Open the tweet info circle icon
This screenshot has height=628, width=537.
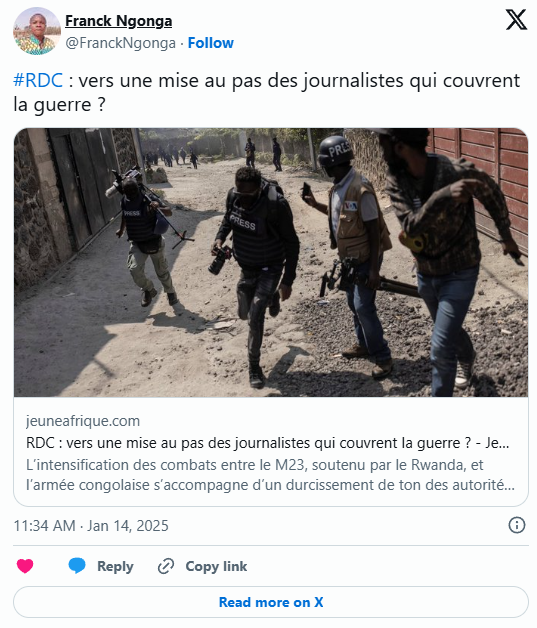517,525
